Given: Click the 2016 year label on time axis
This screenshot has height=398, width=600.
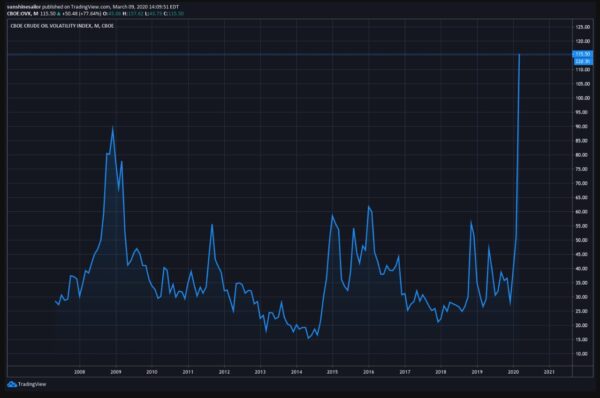Looking at the screenshot, I should click(x=368, y=372).
